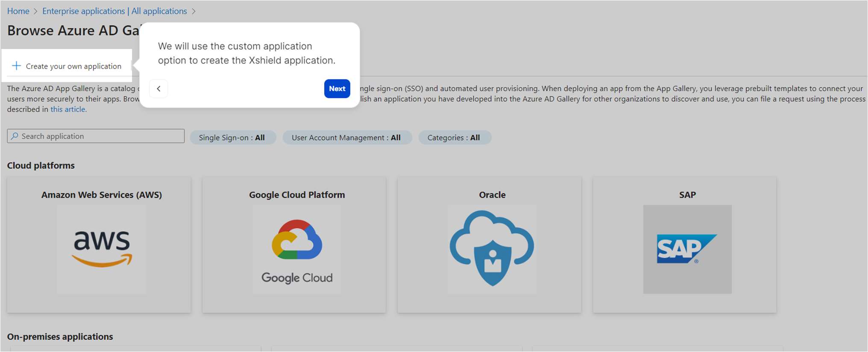868x352 pixels.
Task: Click the SAP card title
Action: (687, 195)
